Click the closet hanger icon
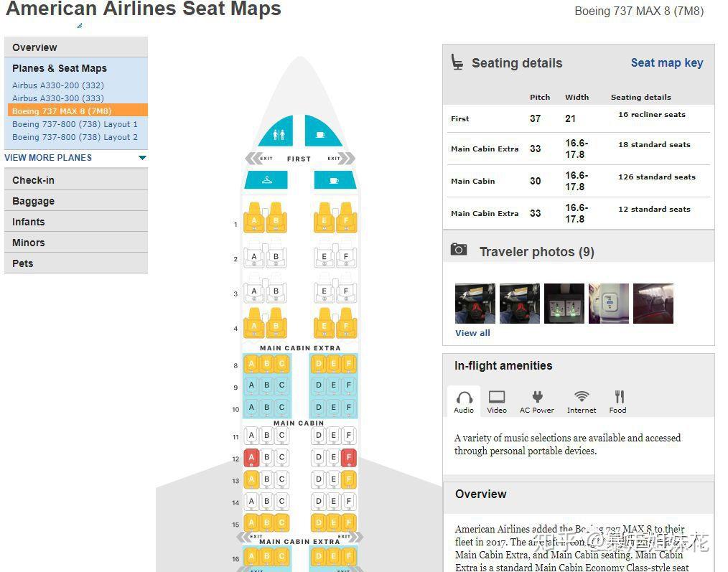Viewport: 728px width, 572px height. tap(266, 180)
